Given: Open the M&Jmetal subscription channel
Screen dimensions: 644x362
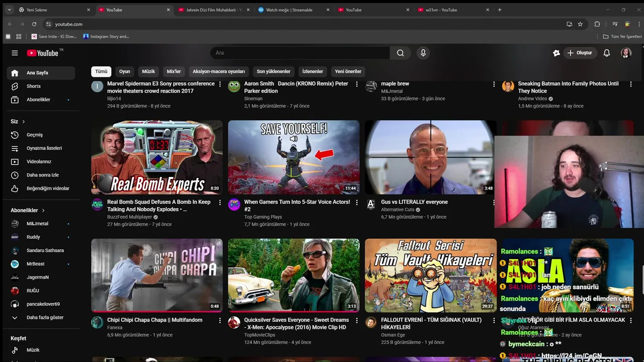Looking at the screenshot, I should [41, 224].
